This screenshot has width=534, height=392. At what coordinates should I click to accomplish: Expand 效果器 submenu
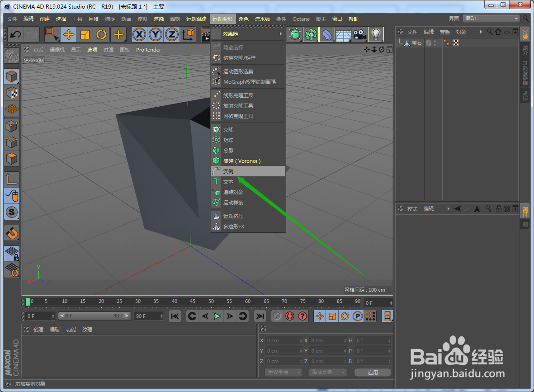(248, 34)
